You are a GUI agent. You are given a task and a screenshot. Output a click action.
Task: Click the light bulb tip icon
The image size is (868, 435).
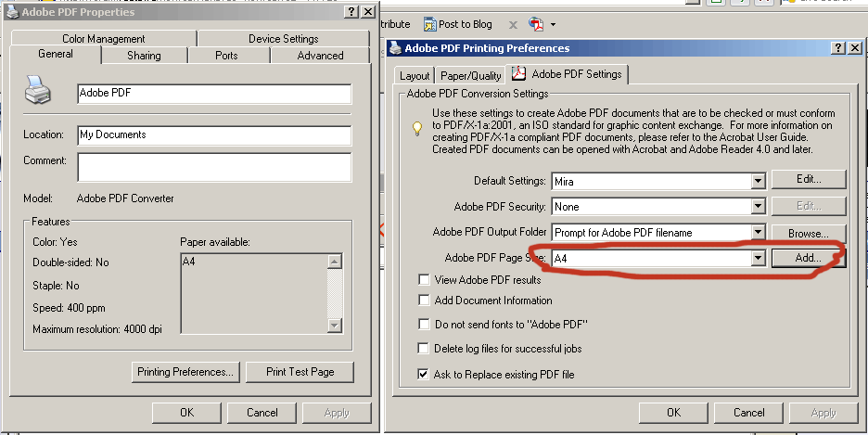click(417, 128)
